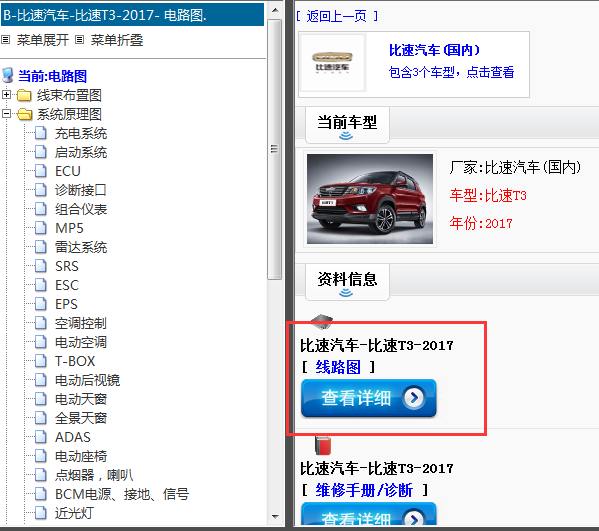Screen dimensions: 599x531
Task: Click the 车型:比速T3 red text
Action: pyautogui.click(x=488, y=196)
